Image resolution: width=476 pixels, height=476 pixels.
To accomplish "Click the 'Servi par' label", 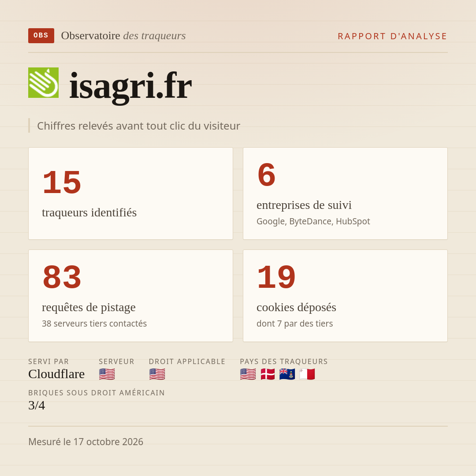I will pos(48,361).
